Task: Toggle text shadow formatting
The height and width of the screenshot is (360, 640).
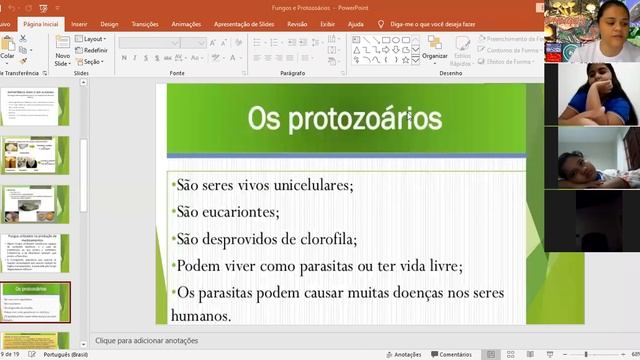Action: pyautogui.click(x=157, y=58)
